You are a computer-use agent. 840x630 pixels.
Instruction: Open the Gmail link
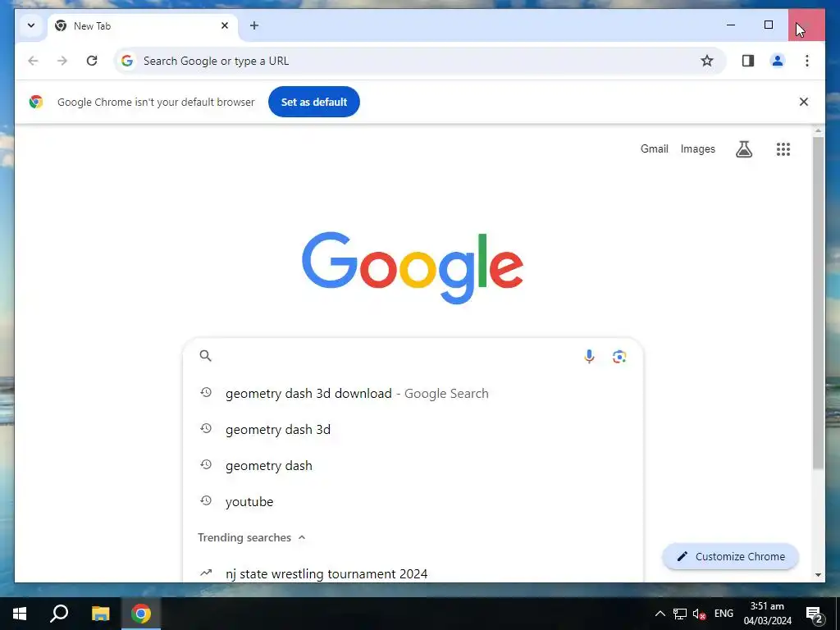pyautogui.click(x=654, y=149)
